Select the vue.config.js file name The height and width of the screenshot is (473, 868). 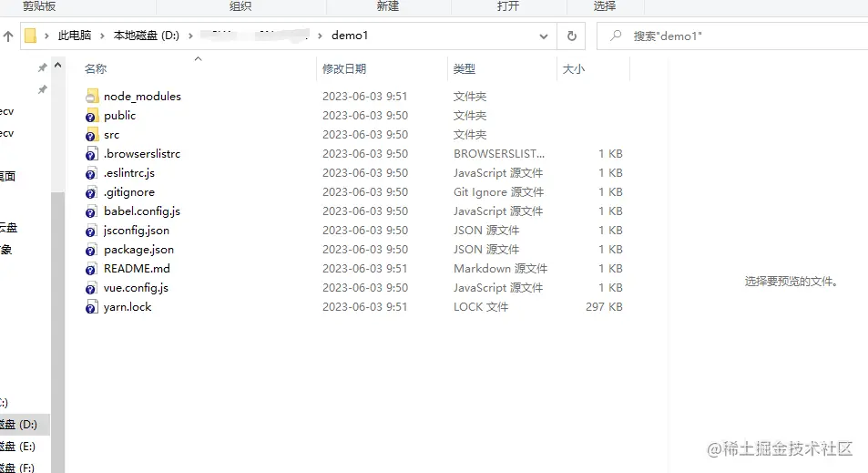136,287
